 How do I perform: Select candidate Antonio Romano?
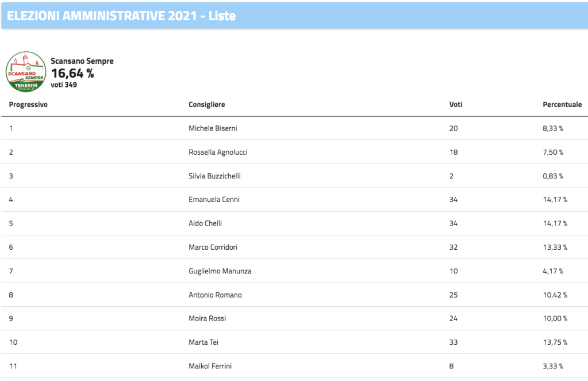215,295
